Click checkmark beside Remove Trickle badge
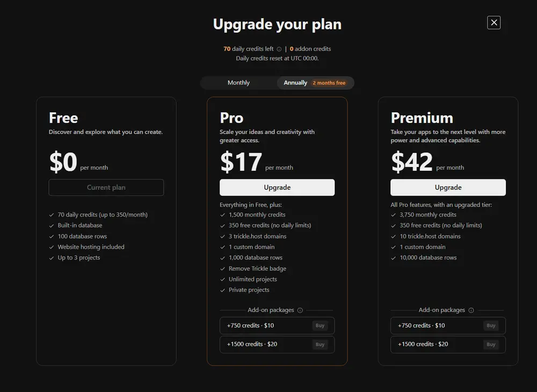Viewport: 537px width, 392px height. pos(223,268)
